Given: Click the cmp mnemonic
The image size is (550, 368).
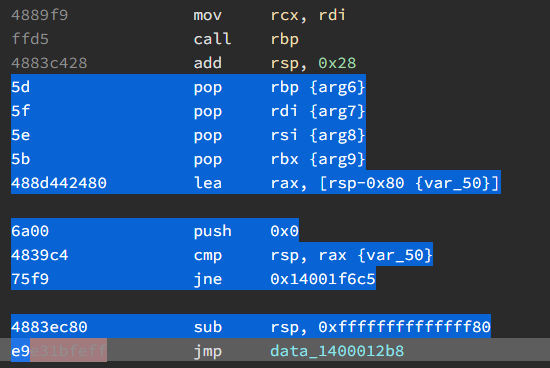Looking at the screenshot, I should 208,255.
